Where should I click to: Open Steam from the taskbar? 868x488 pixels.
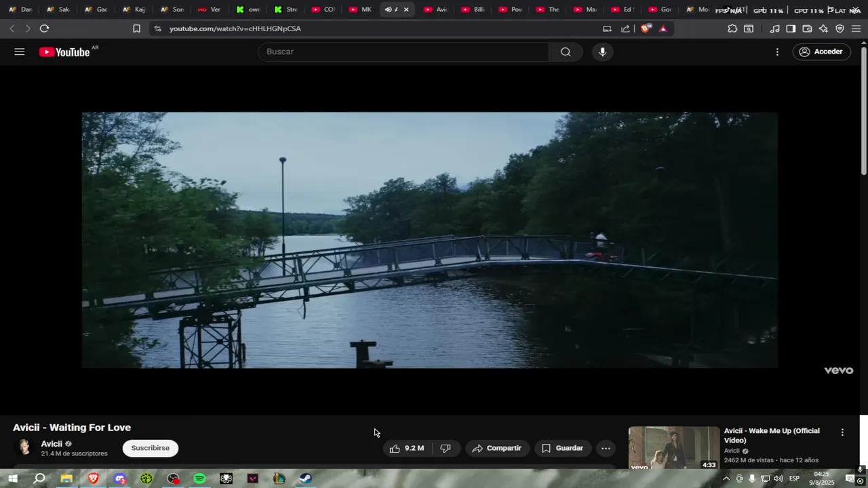[x=306, y=479]
